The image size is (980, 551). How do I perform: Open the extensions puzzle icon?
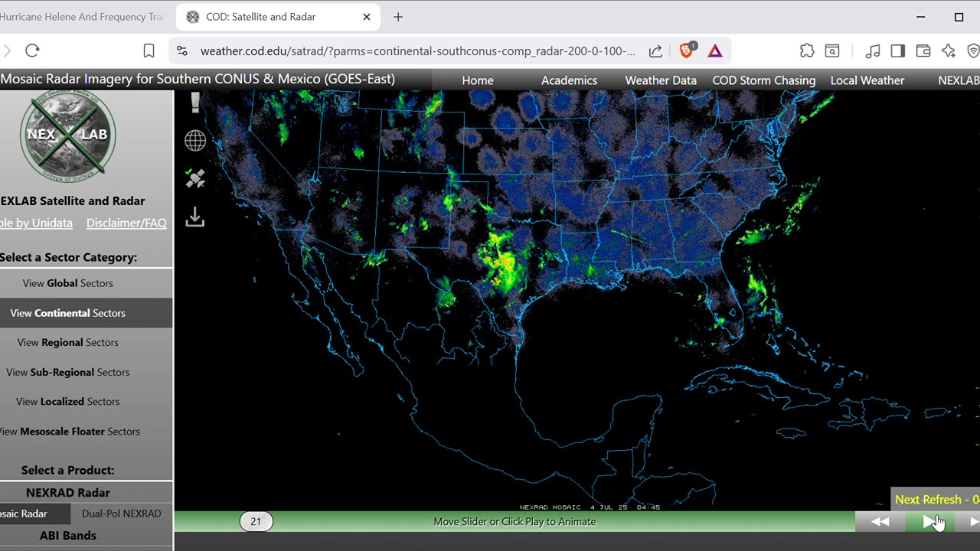point(807,51)
